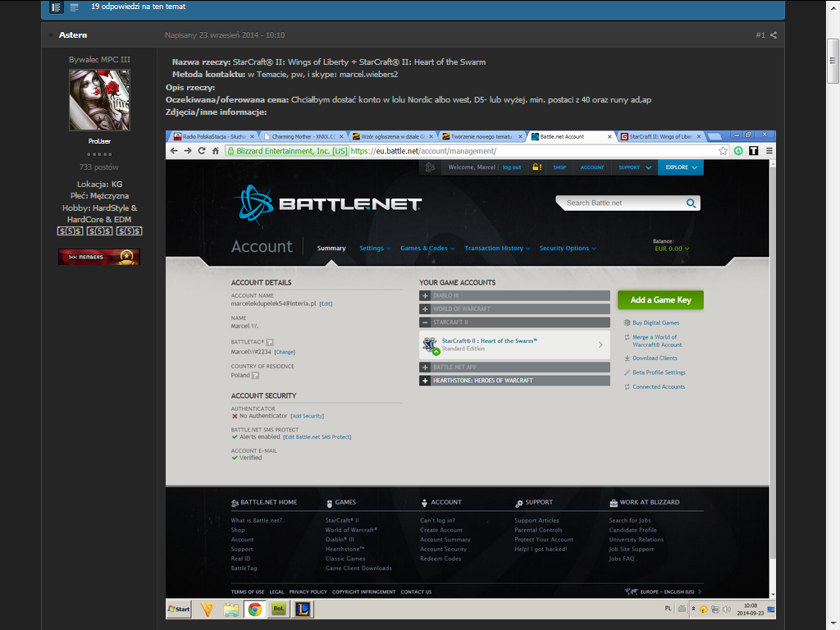Click the first view-mode icon in blue header
Viewport: 840px width, 630px height.
pyautogui.click(x=57, y=7)
